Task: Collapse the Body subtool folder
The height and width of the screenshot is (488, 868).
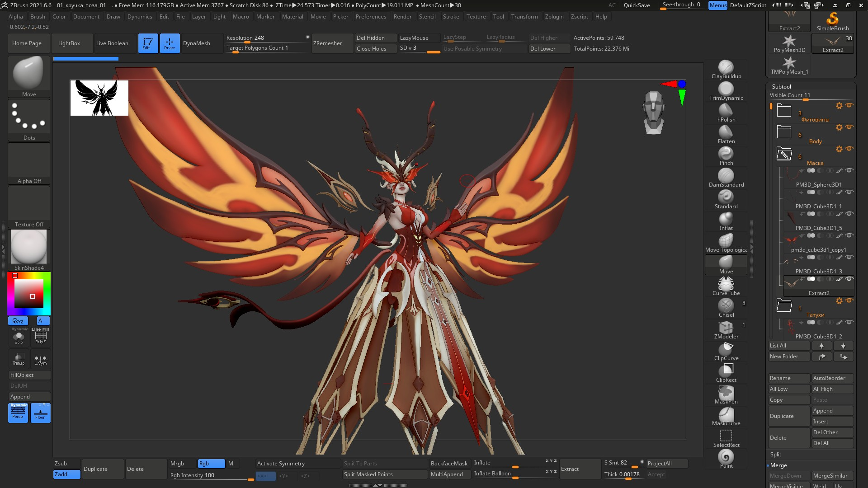Action: tap(784, 132)
